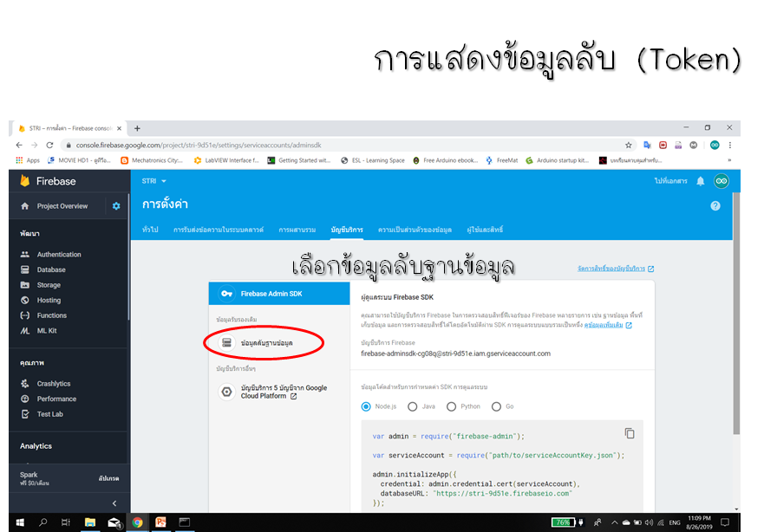Select the Go radio button

pyautogui.click(x=496, y=406)
